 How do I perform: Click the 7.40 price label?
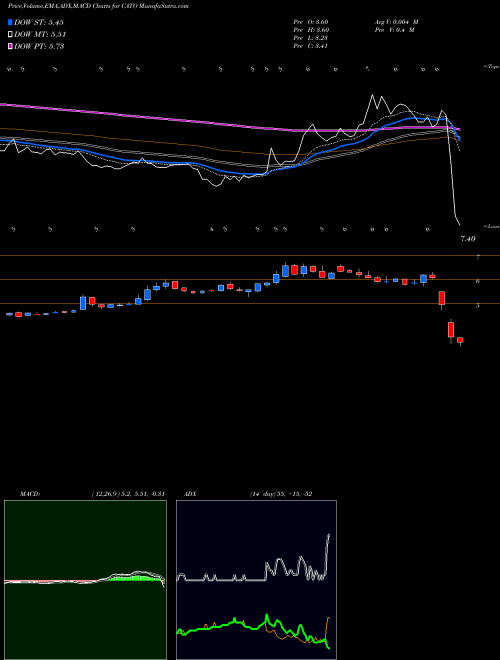(468, 239)
